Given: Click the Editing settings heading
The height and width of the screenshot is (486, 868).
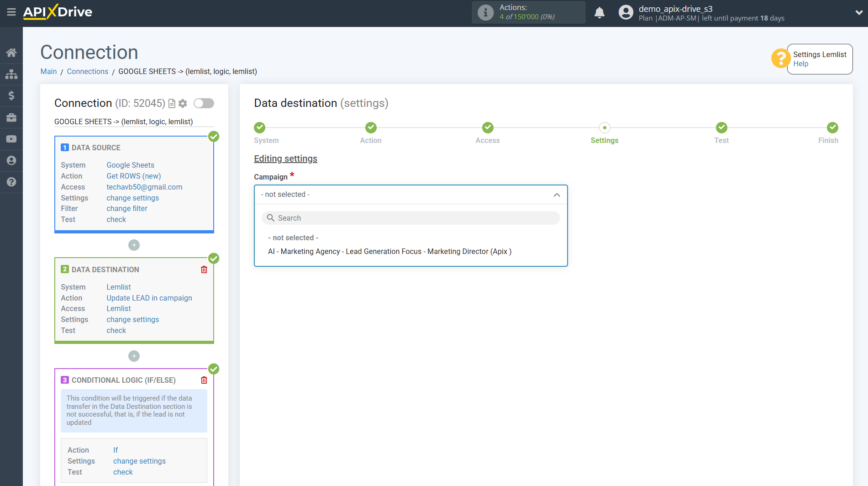Looking at the screenshot, I should tap(285, 158).
